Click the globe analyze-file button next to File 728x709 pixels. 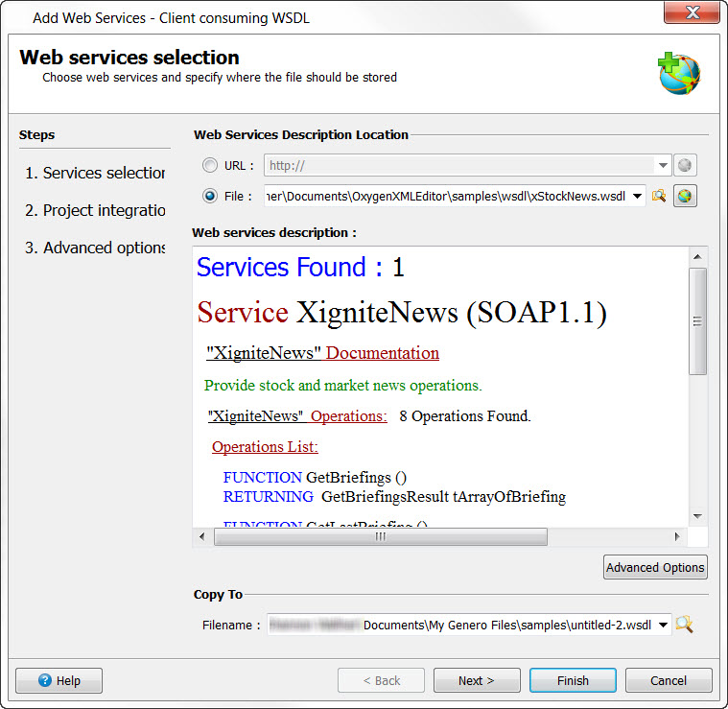[685, 196]
